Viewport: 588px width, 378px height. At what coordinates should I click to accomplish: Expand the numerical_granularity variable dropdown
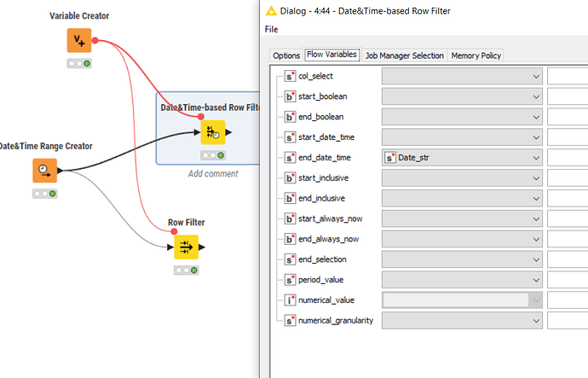(x=462, y=321)
